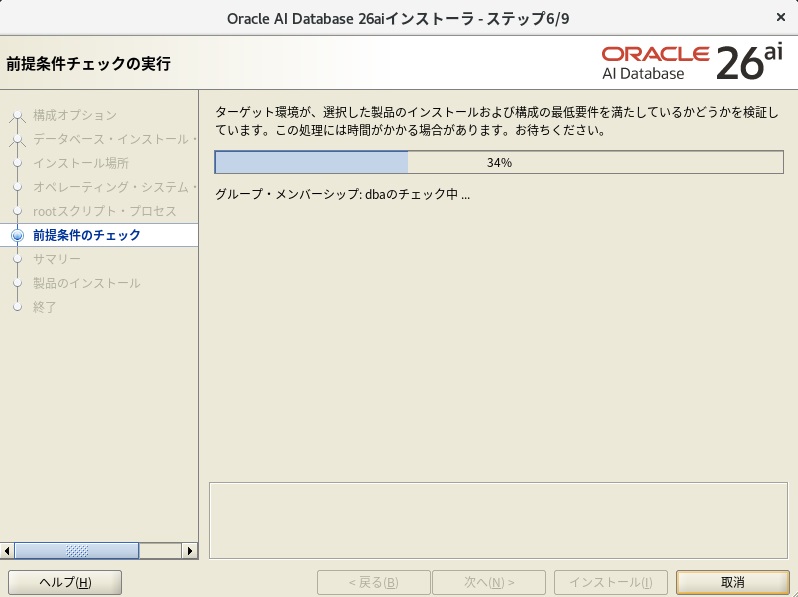This screenshot has width=798, height=597.
Task: Select the オペレーティング・システム step in the sidebar
Action: pos(115,187)
